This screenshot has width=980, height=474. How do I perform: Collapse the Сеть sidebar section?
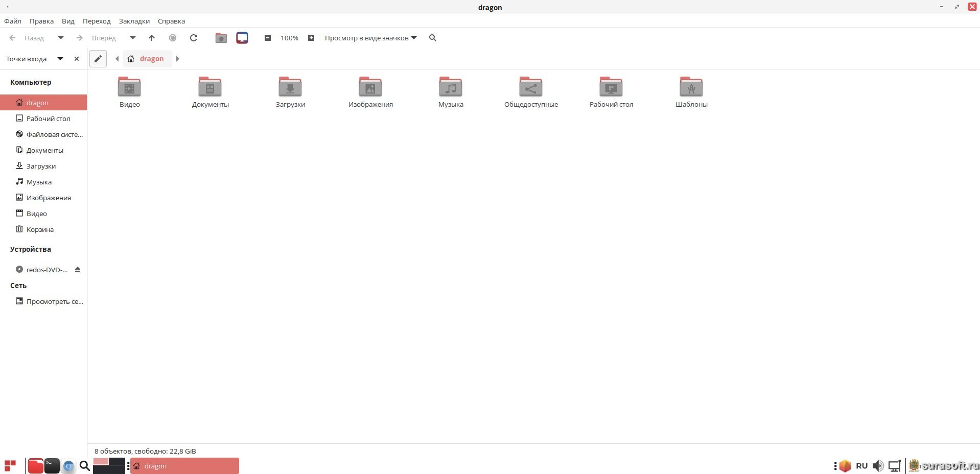[x=18, y=286]
